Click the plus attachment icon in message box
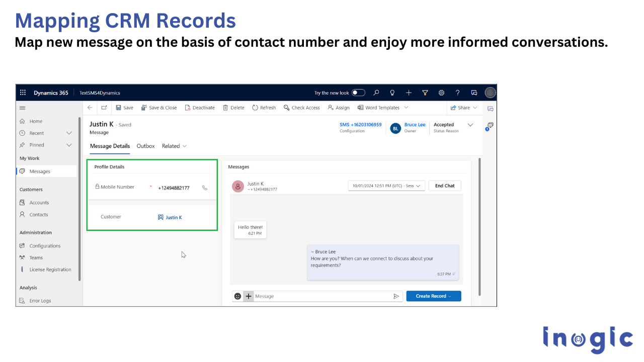The image size is (644, 362). (x=249, y=296)
